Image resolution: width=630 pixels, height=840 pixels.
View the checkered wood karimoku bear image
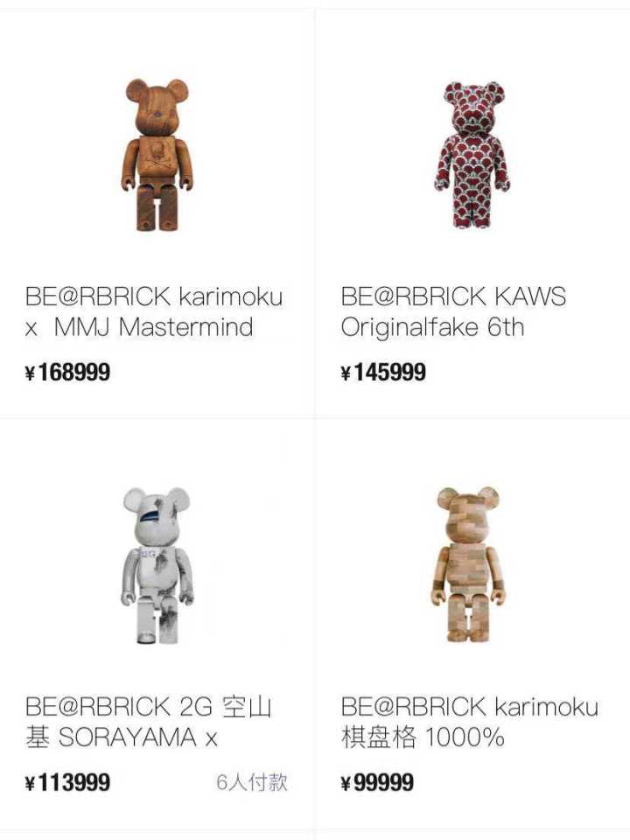point(472,564)
